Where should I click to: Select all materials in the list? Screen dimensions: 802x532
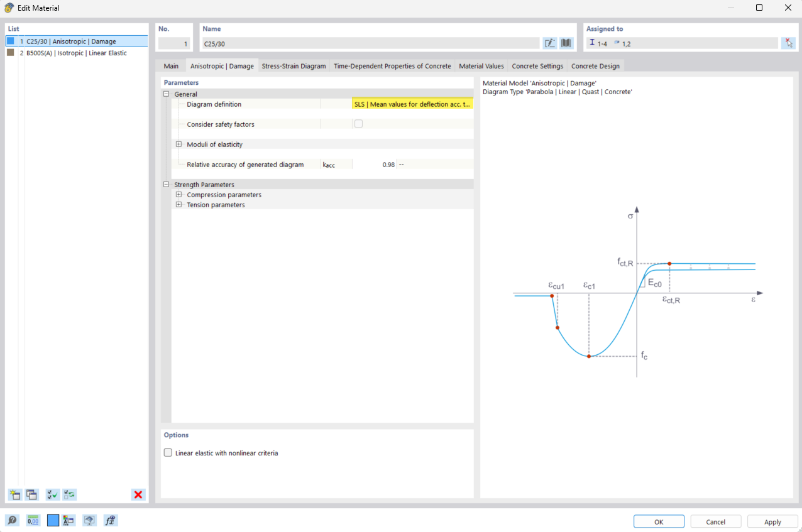click(x=52, y=494)
